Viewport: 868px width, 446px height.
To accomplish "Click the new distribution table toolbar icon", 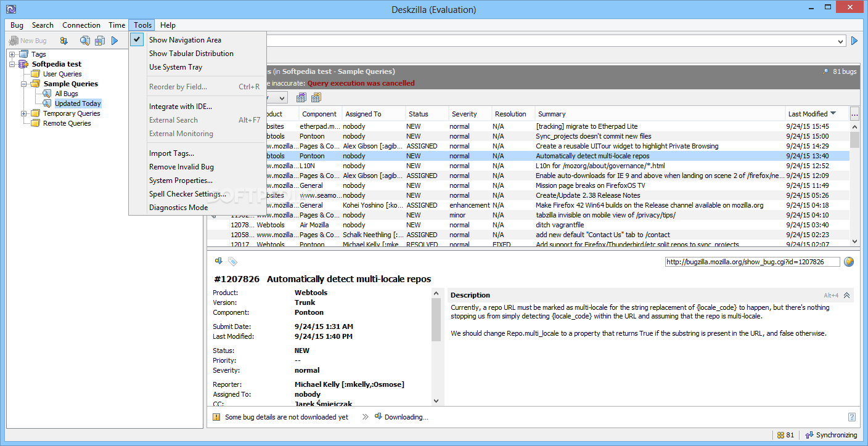I will [x=99, y=41].
